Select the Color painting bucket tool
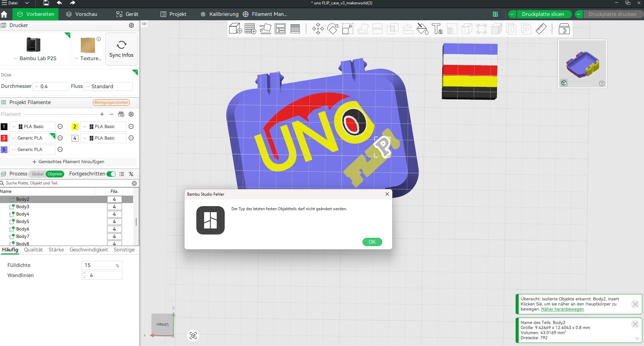This screenshot has width=644, height=346. [422, 29]
